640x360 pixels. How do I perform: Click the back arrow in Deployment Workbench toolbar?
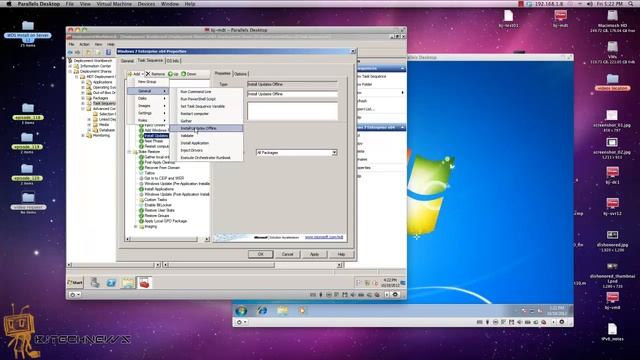pyautogui.click(x=70, y=52)
